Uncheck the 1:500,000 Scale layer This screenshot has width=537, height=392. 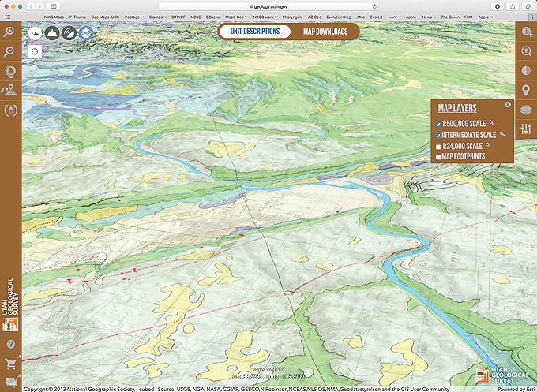pyautogui.click(x=438, y=124)
